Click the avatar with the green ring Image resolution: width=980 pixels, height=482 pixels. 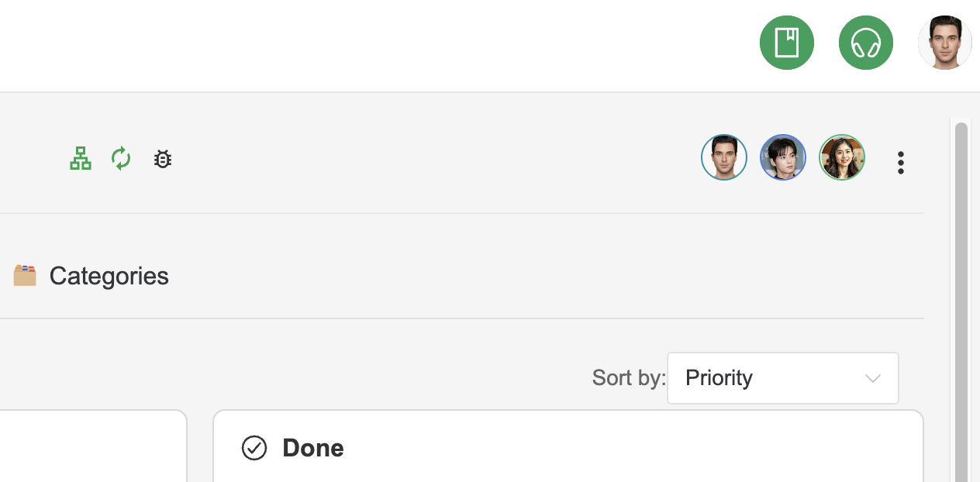pyautogui.click(x=841, y=157)
